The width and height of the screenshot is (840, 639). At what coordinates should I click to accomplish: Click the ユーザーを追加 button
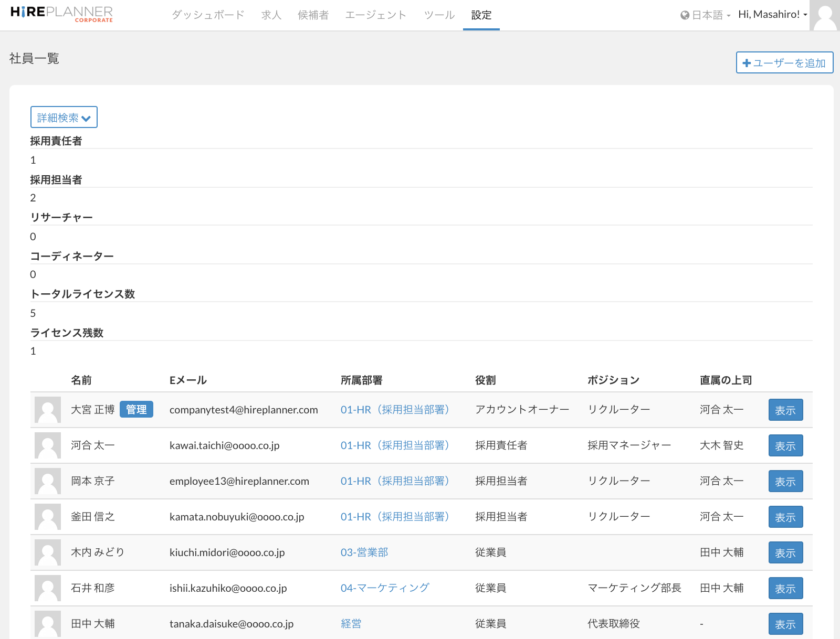(x=784, y=63)
